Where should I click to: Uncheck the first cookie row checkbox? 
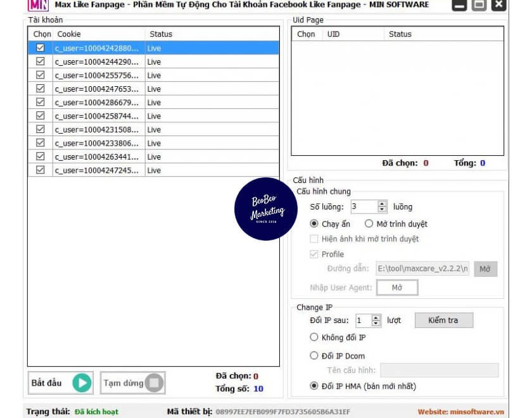[x=41, y=47]
